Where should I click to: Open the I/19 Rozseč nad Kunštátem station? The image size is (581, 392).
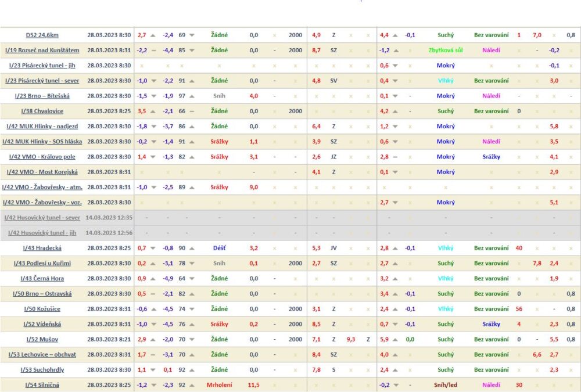point(42,51)
